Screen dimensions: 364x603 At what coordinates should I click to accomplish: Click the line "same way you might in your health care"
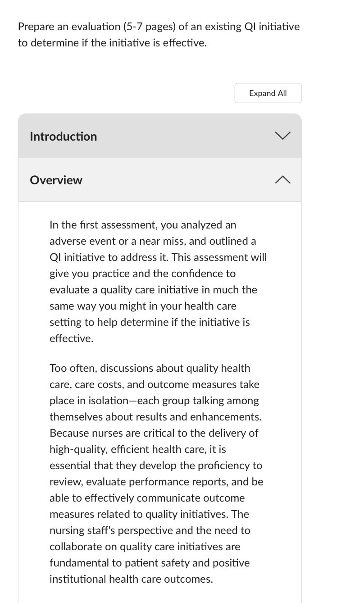[143, 306]
